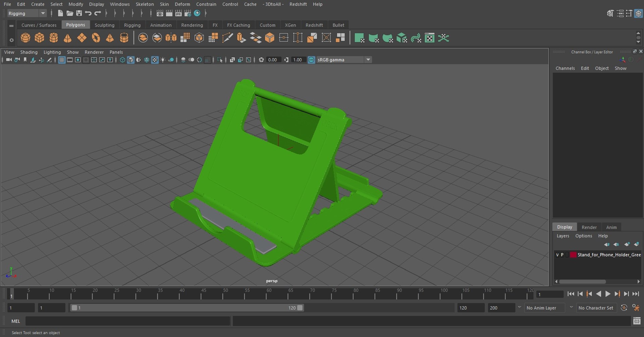Click the MEL command input field
644x337 pixels.
(128, 321)
